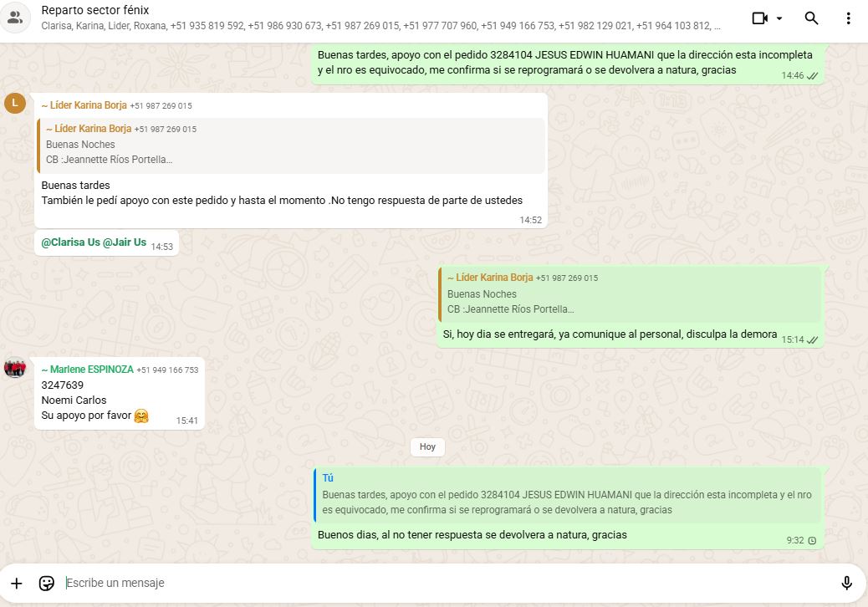Jump to quoted 'Buenas Noches' message from Karina

(x=290, y=145)
